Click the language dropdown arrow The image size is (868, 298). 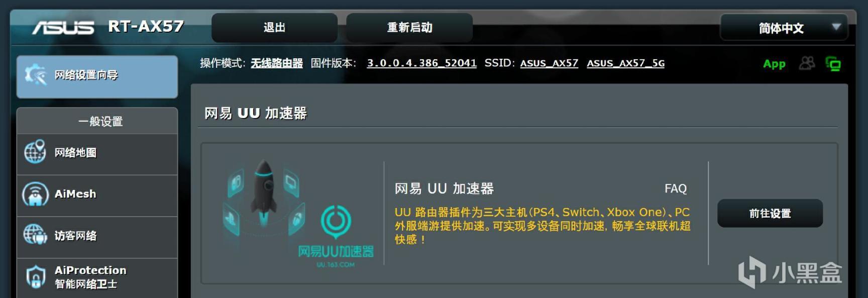(x=836, y=27)
